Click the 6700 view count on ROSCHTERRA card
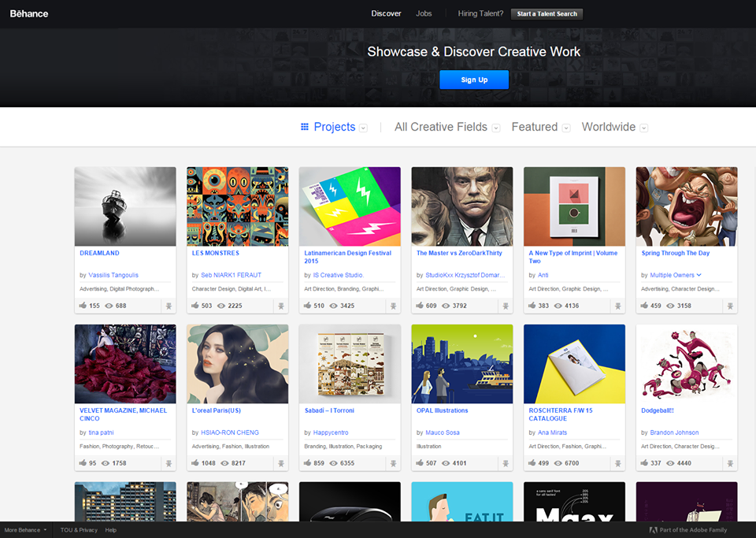756x538 pixels. 572,463
